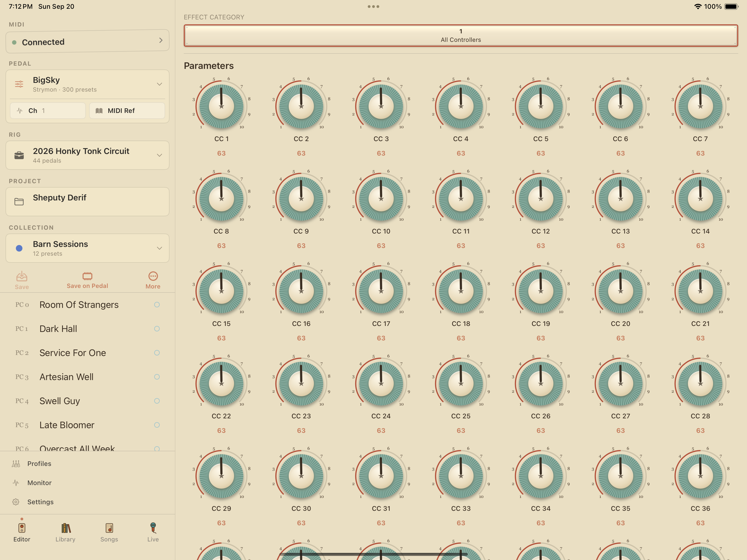This screenshot has width=747, height=560.
Task: Click the Monitor waveform icon
Action: click(x=16, y=483)
